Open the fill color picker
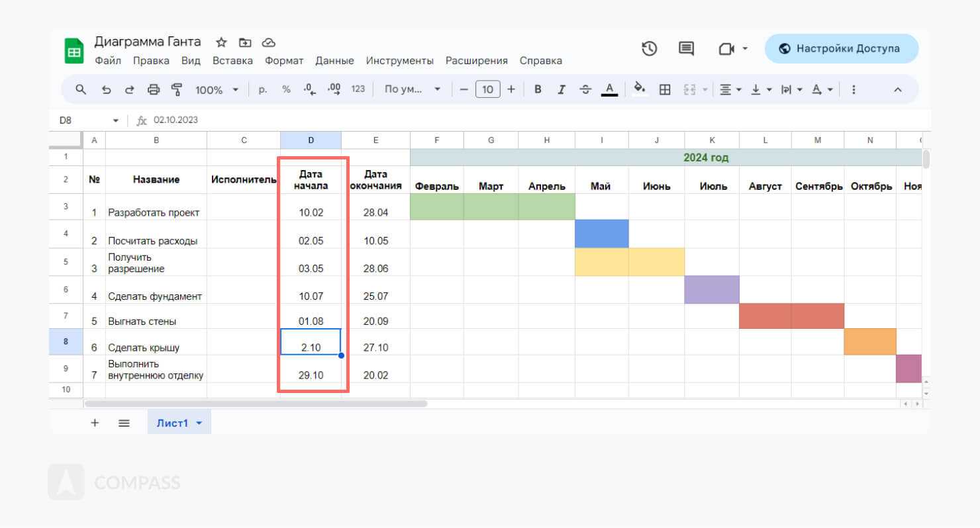The height and width of the screenshot is (528, 980). (x=640, y=89)
